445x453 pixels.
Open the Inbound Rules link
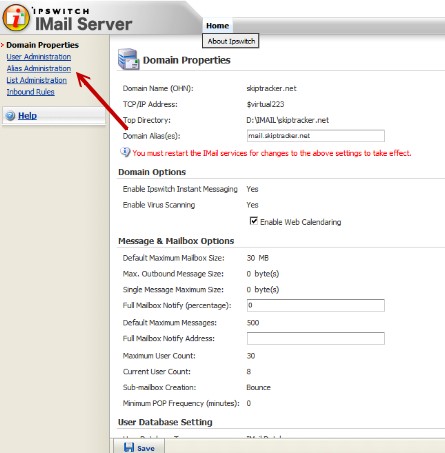point(31,92)
